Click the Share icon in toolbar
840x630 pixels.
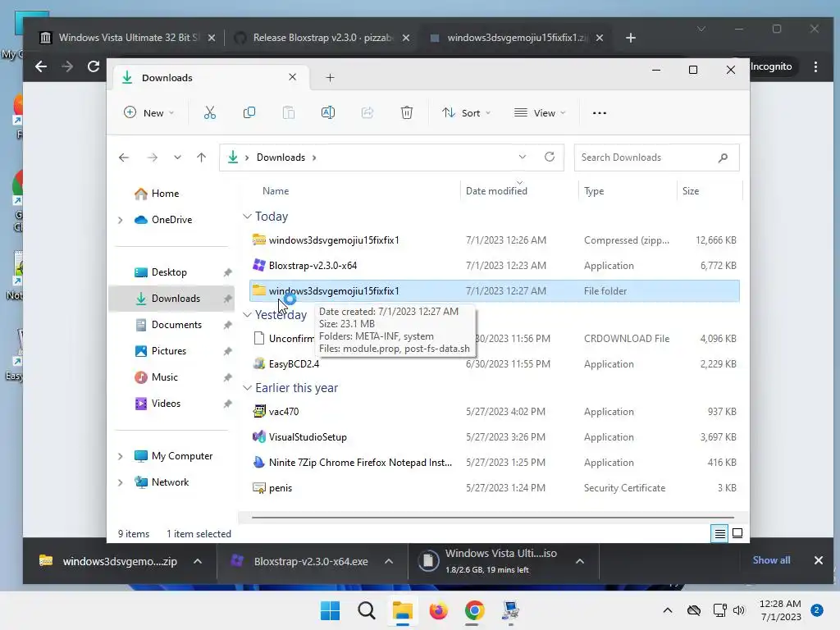(367, 112)
